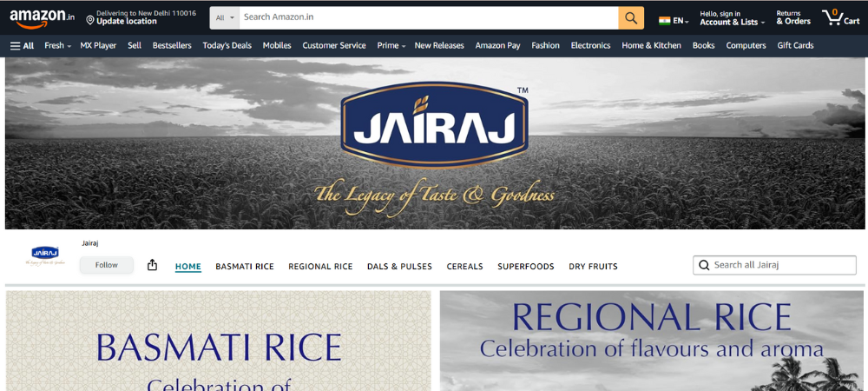Viewport: 868px width, 391px height.
Task: Click the Amazon.in logo
Action: click(x=43, y=17)
